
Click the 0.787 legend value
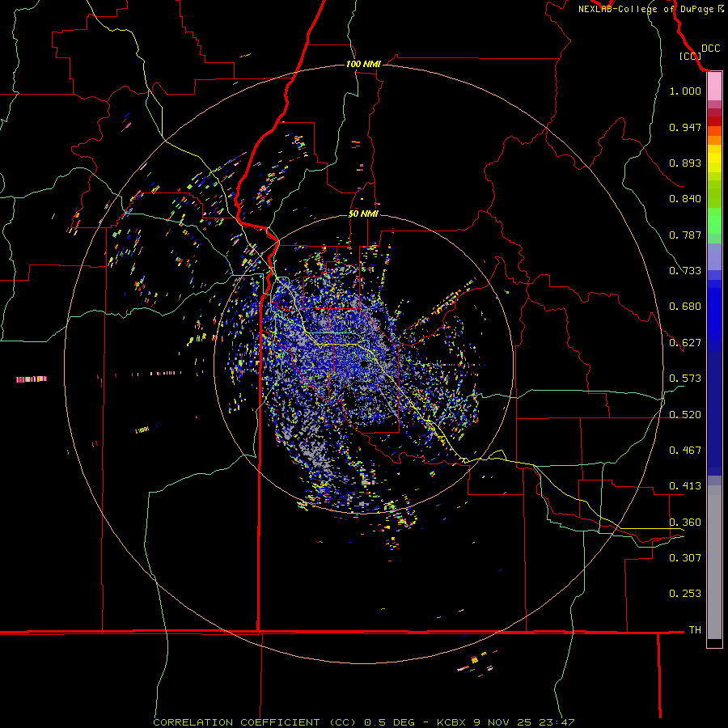[x=685, y=235]
